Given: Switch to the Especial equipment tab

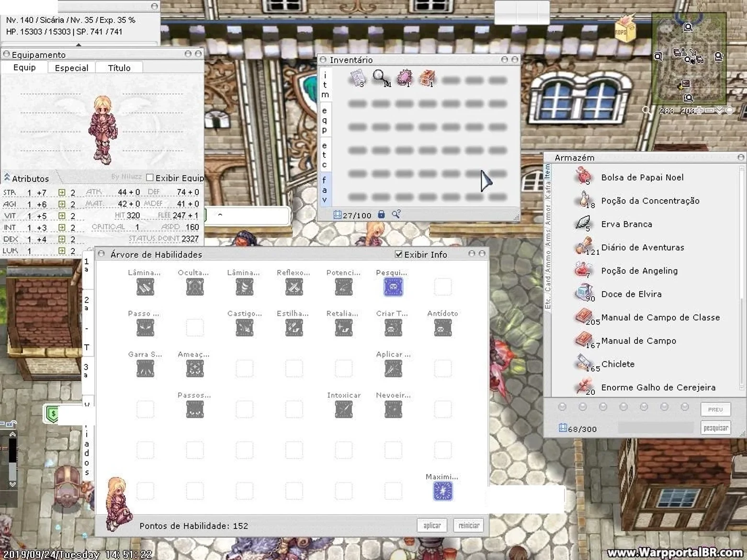Looking at the screenshot, I should pyautogui.click(x=71, y=67).
